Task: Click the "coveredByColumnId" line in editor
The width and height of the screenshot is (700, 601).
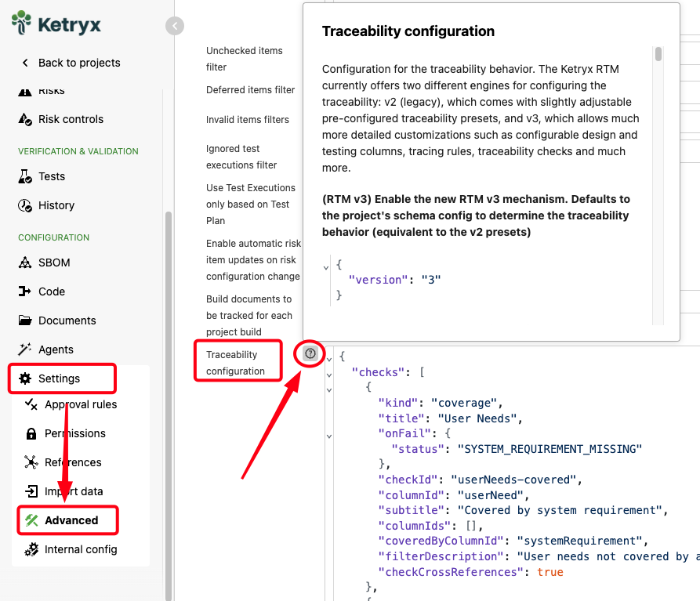Action: tap(513, 541)
